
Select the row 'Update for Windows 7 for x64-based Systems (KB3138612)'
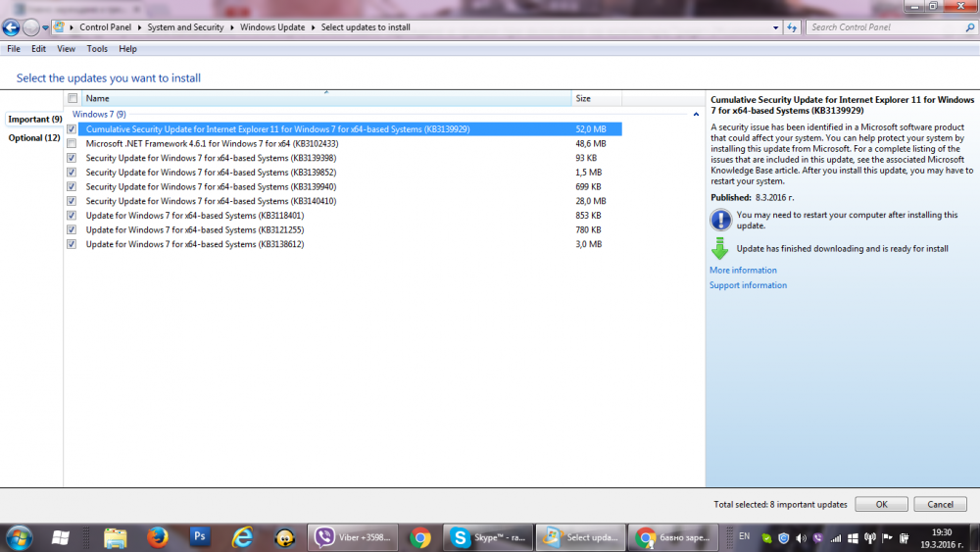pos(344,244)
